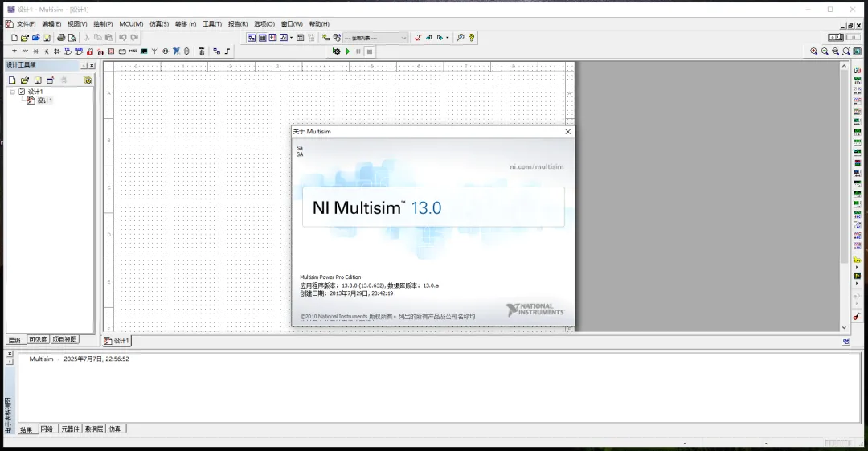Switch to the 元器件 spreadsheet tab

pos(70,428)
